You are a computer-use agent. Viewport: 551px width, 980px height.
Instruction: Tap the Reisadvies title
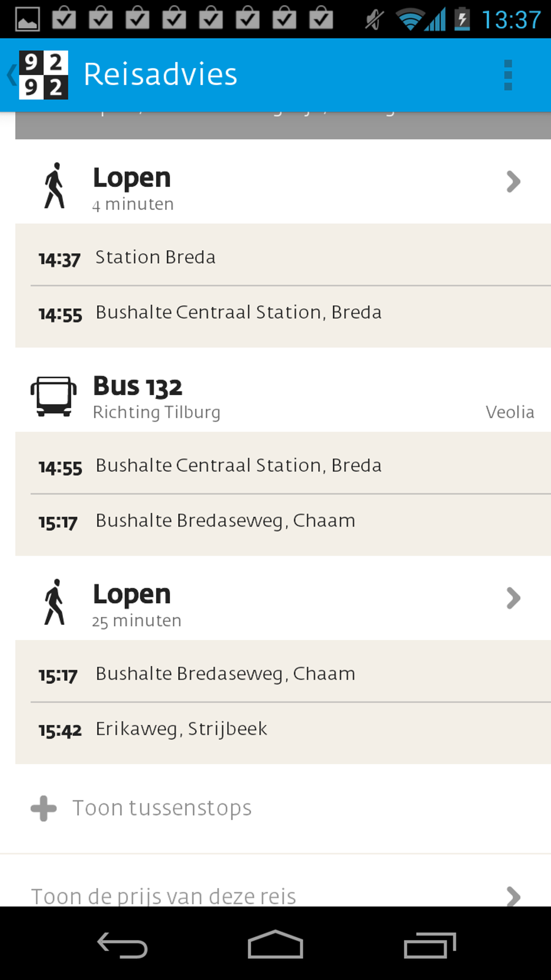(x=160, y=75)
